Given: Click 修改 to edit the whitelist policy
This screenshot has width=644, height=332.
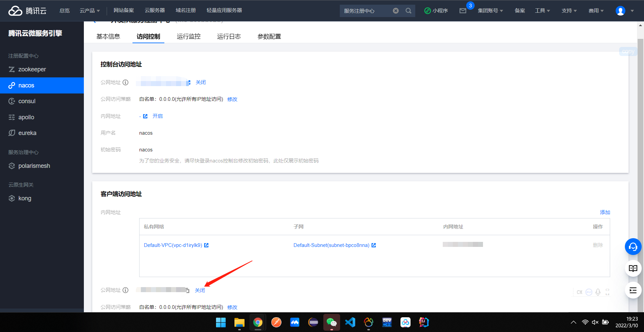Looking at the screenshot, I should [x=232, y=99].
